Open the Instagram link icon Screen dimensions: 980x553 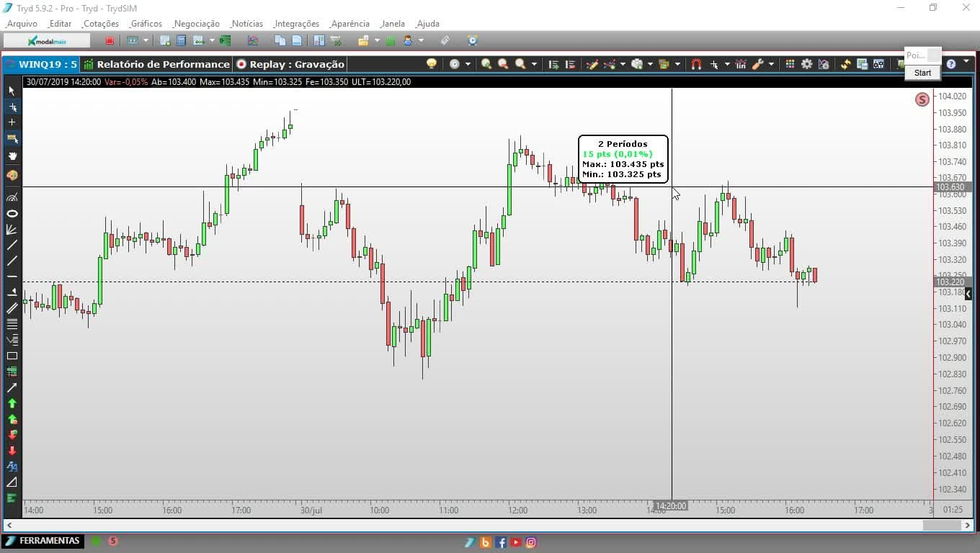531,542
